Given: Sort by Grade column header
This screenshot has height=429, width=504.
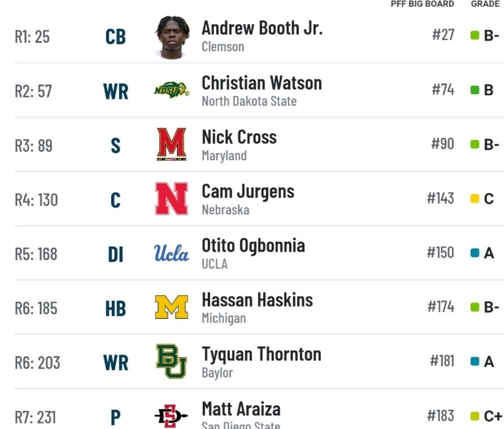Looking at the screenshot, I should [485, 4].
